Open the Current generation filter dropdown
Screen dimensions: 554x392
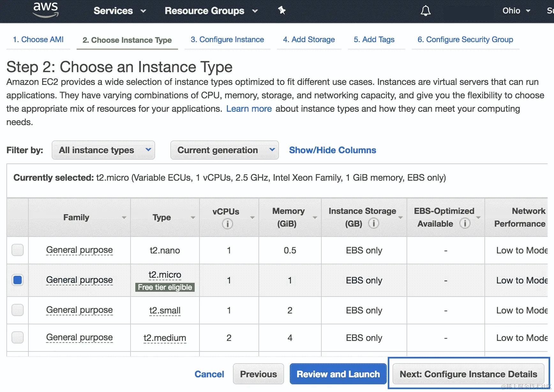[x=224, y=150]
